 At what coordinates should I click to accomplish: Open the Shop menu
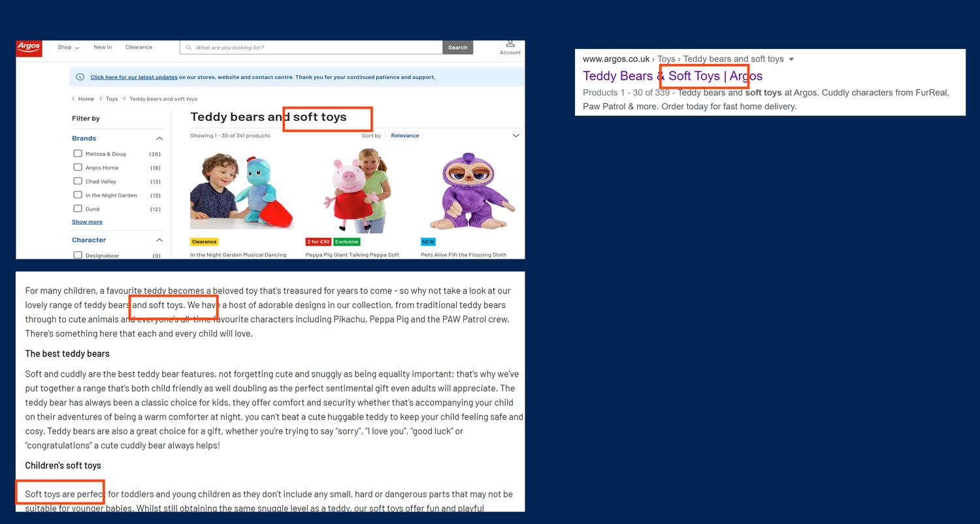[x=68, y=47]
